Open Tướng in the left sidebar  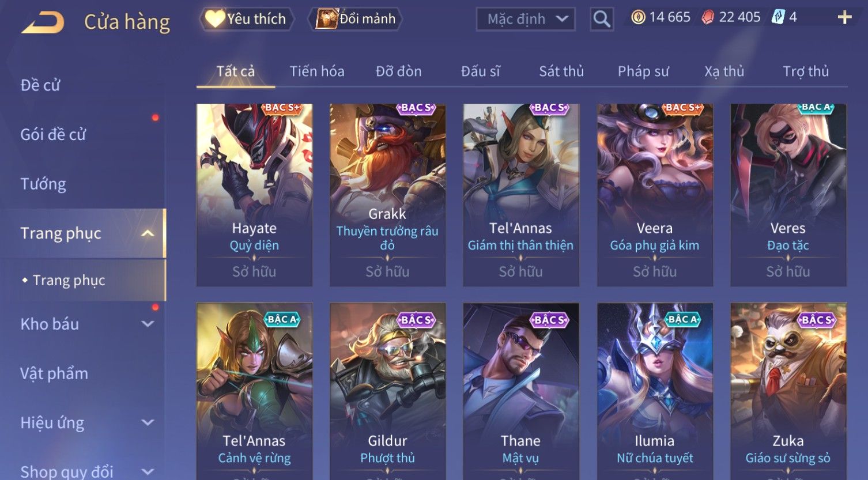43,184
